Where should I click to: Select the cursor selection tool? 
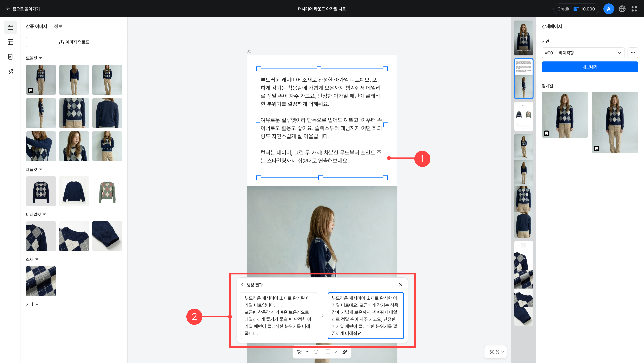tap(299, 352)
